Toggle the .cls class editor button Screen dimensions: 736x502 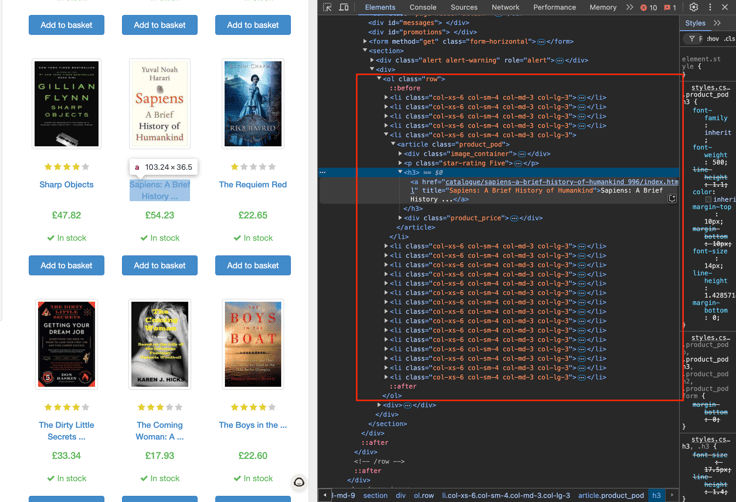[729, 39]
